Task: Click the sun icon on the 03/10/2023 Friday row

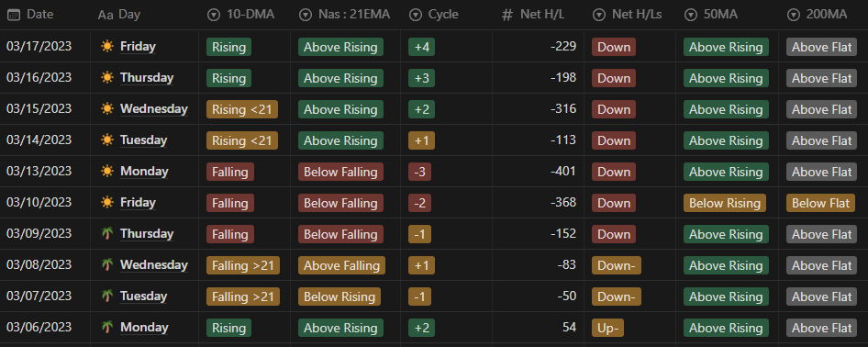Action: click(107, 203)
